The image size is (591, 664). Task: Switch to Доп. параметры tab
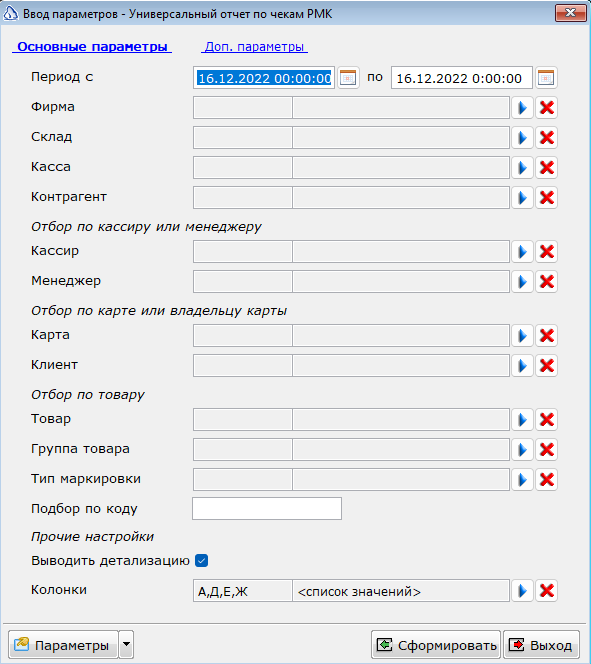coord(254,47)
